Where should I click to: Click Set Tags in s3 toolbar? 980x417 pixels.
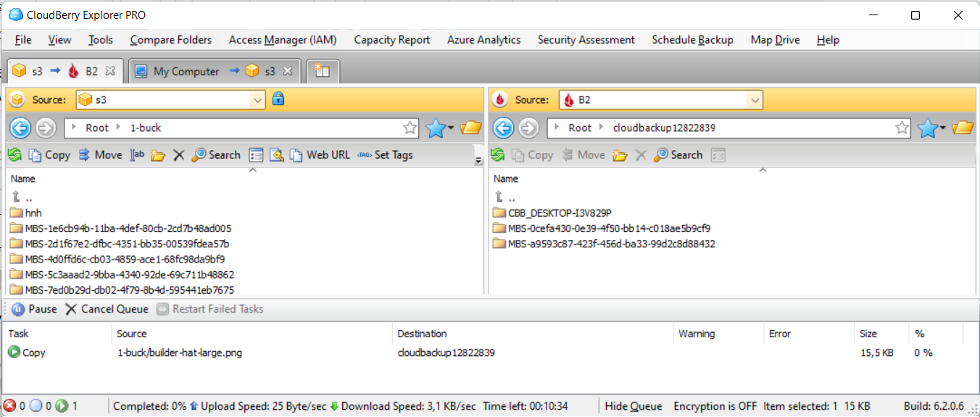pyautogui.click(x=385, y=154)
